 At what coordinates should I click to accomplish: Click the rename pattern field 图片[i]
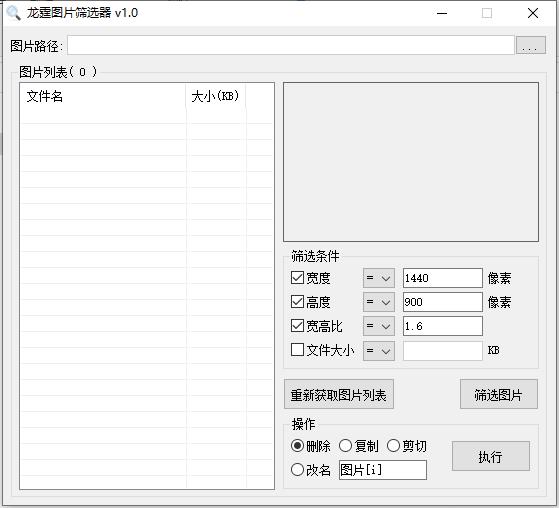383,470
